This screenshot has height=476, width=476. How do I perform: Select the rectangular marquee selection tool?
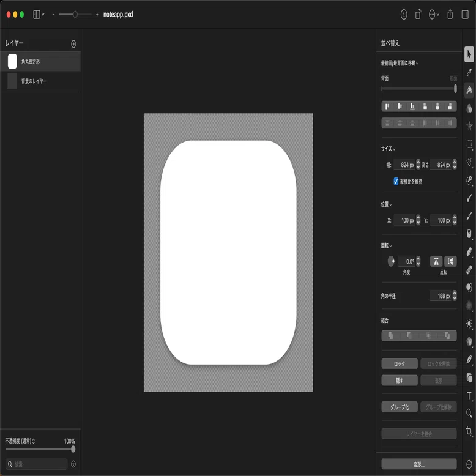pos(469,144)
